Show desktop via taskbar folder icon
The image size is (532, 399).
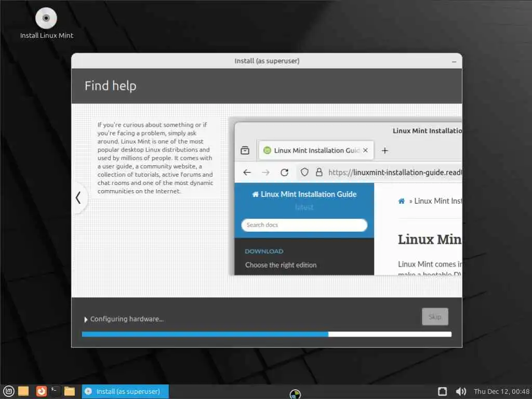[23, 391]
